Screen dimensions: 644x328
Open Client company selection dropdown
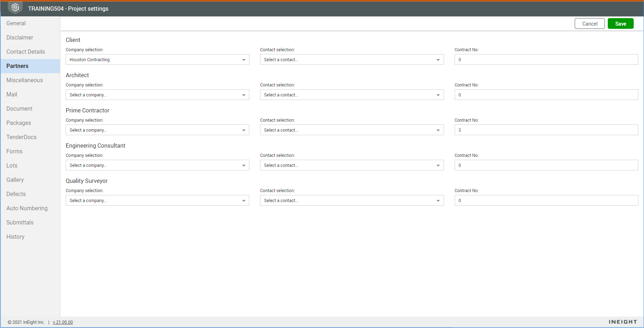pyautogui.click(x=157, y=59)
